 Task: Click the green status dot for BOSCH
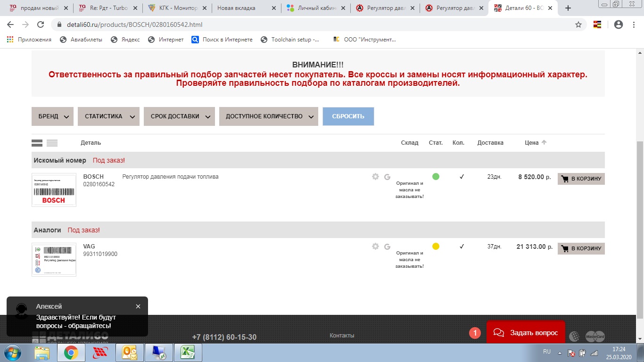pyautogui.click(x=436, y=177)
